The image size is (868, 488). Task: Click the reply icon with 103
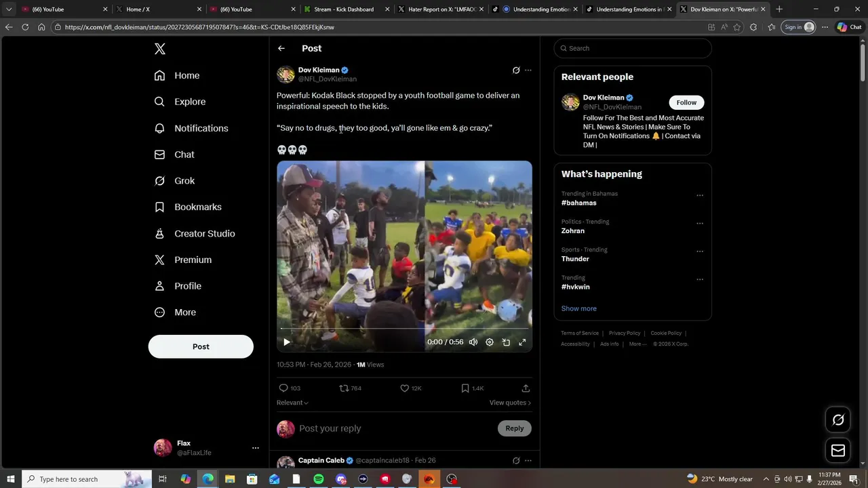coord(283,388)
